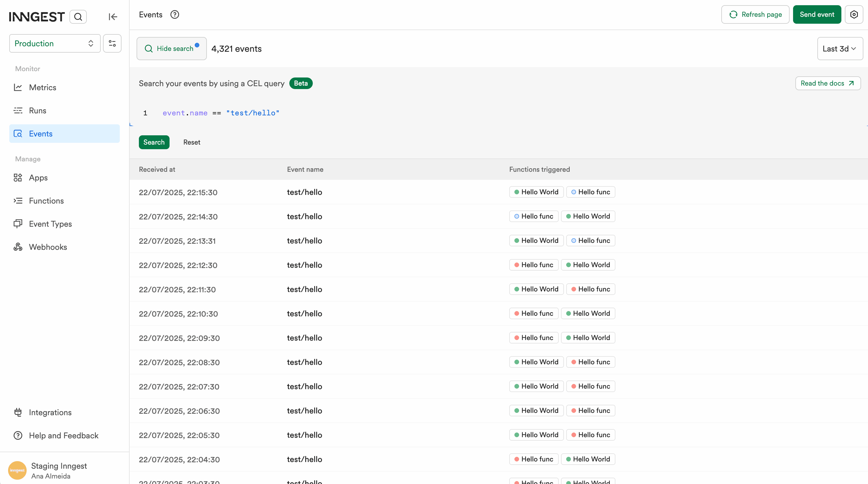This screenshot has height=484, width=868.
Task: Open settings using the gear icon
Action: point(854,14)
